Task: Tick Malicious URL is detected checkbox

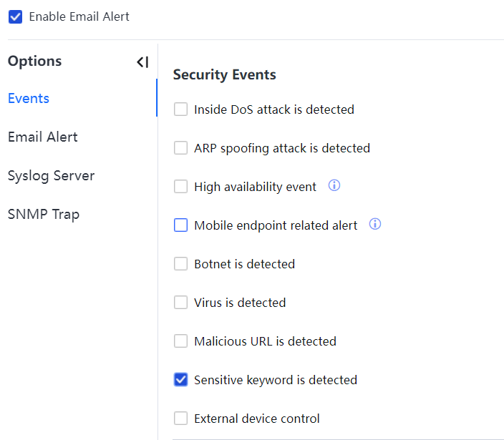Action: [181, 341]
